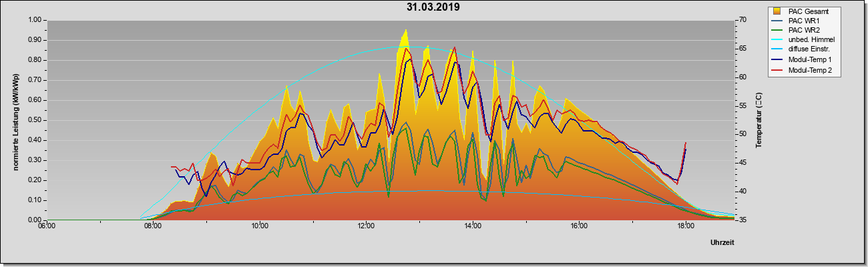868x267 pixels.
Task: Click the PAC WR1 legend line marker
Action: click(777, 21)
